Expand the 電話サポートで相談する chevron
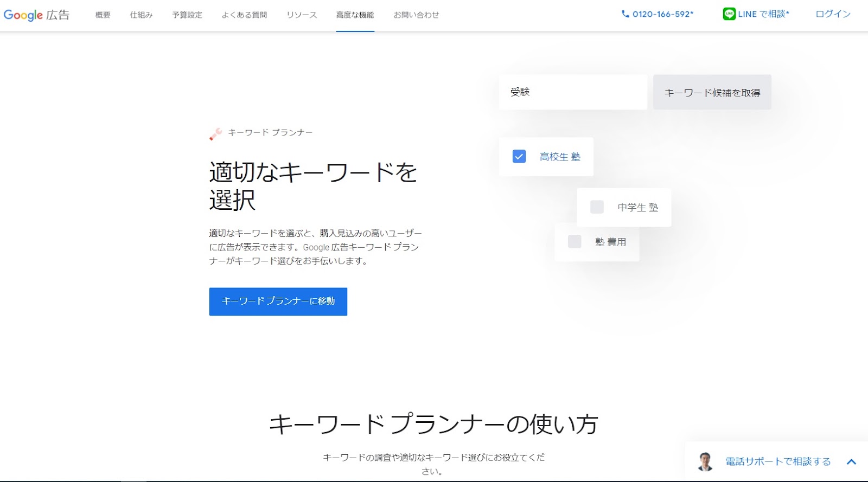Viewport: 868px width, 482px height. pos(851,462)
